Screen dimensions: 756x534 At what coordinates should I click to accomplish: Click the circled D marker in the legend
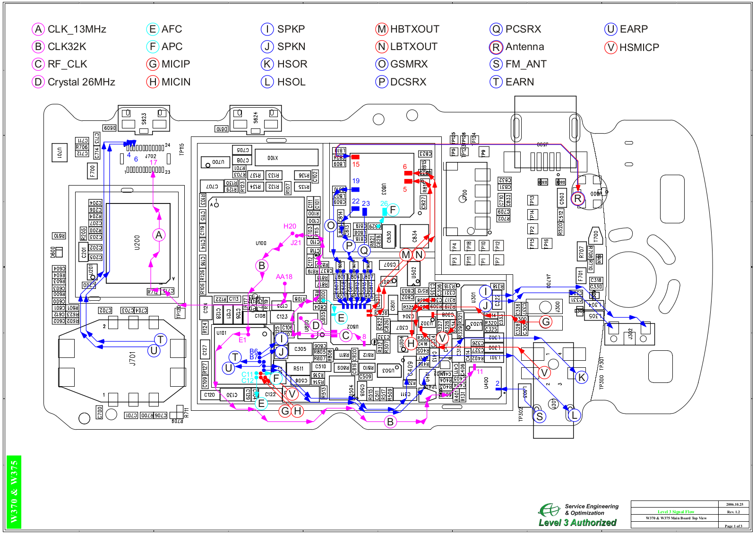pos(38,82)
